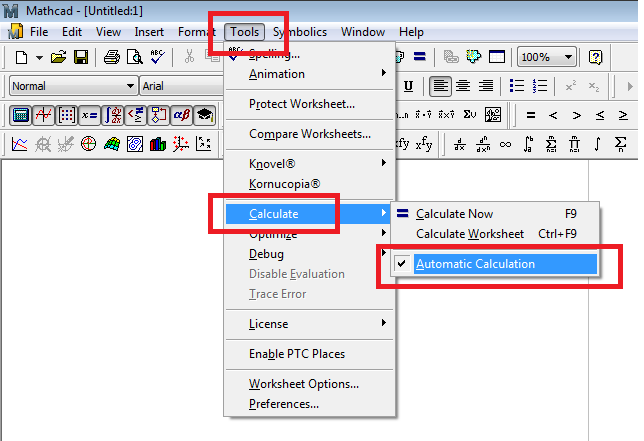
Task: Insert the indefinite integral operator
Action: coord(598,145)
